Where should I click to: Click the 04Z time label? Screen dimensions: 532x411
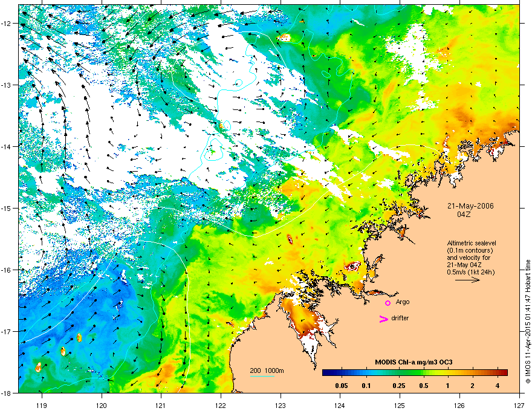pos(464,215)
